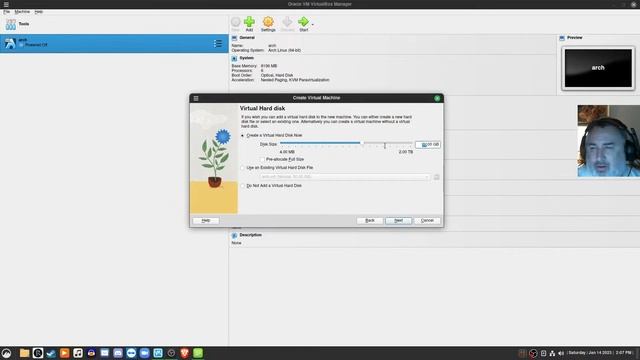Open Create Virtual Machine dialog title menu
Image resolution: width=640 pixels, height=360 pixels.
coord(196,98)
